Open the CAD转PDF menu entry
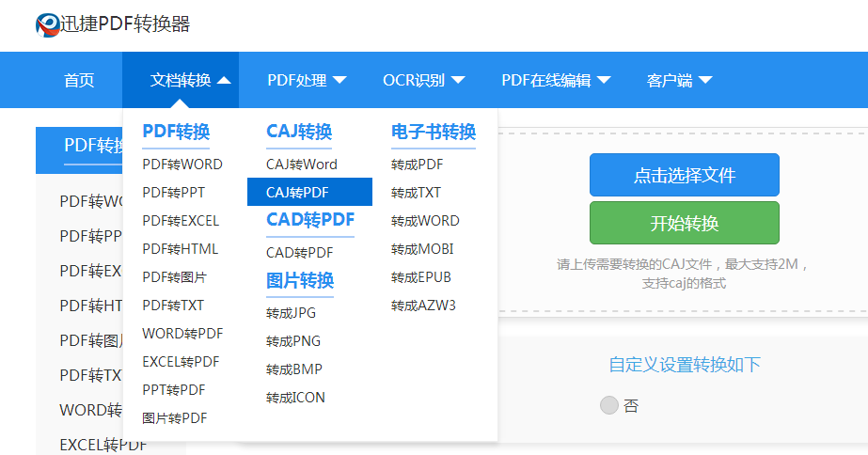 [x=299, y=253]
